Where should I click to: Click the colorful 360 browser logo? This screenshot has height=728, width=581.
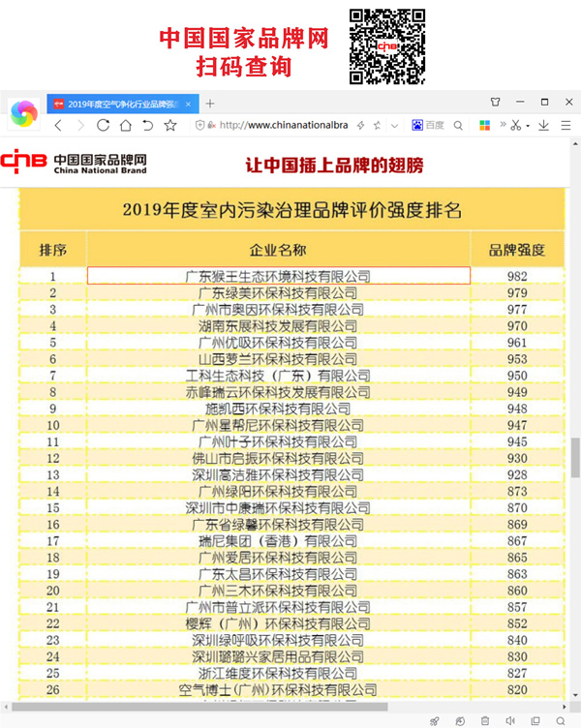point(24,113)
